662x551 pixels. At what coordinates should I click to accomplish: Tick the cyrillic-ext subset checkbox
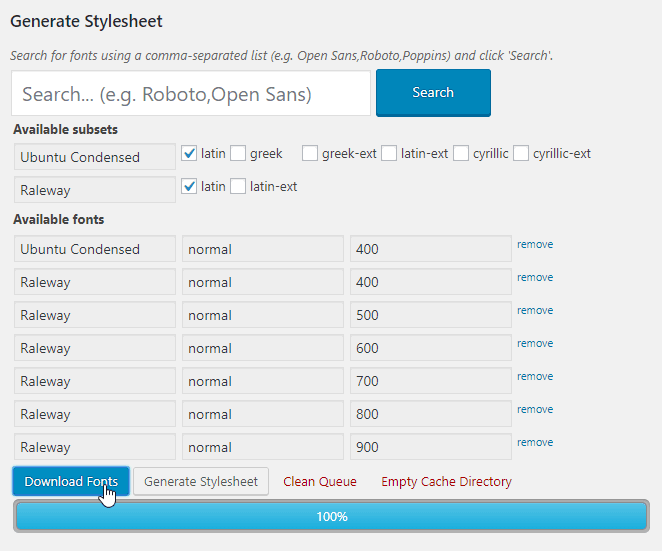coord(521,154)
